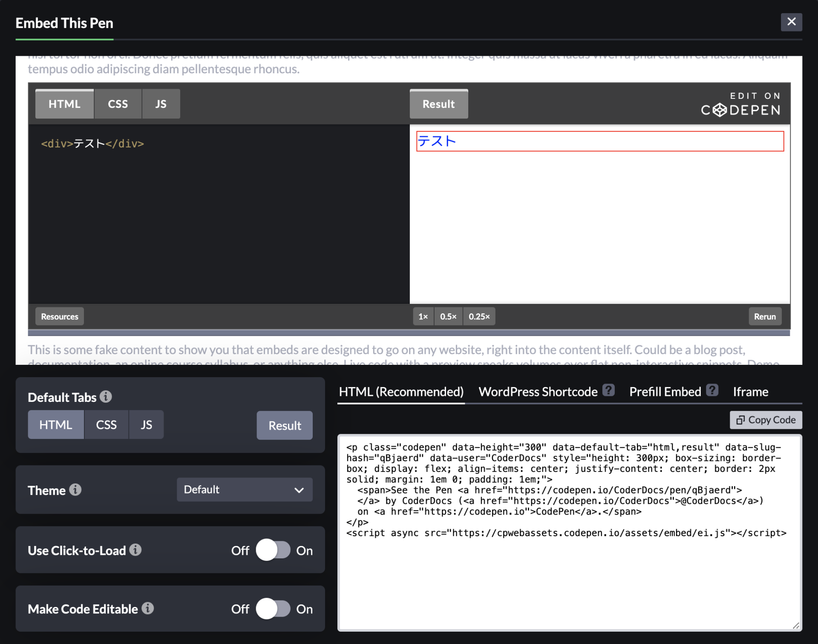Open the WordPress Shortcode tab

(x=538, y=392)
